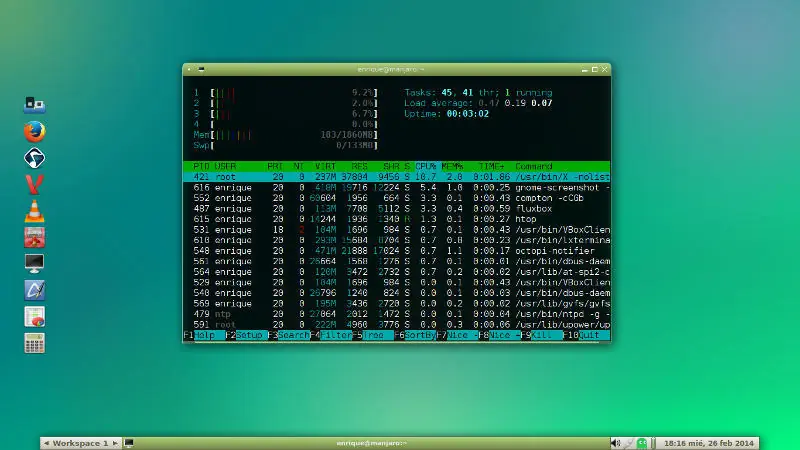Open the terminal window menu icon in titlebar

(202, 69)
